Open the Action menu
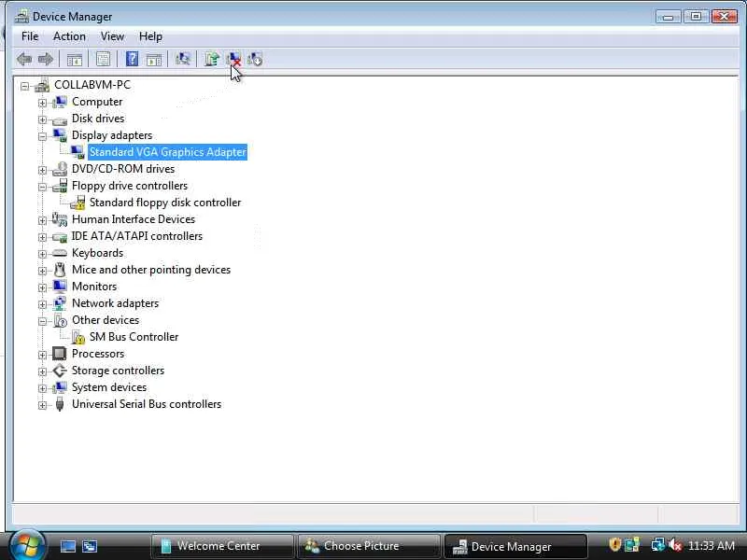Viewport: 747px width, 560px height. pyautogui.click(x=69, y=36)
